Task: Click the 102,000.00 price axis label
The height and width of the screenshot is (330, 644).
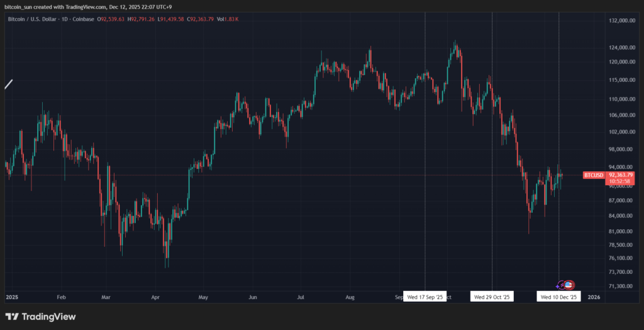Action: (620, 132)
